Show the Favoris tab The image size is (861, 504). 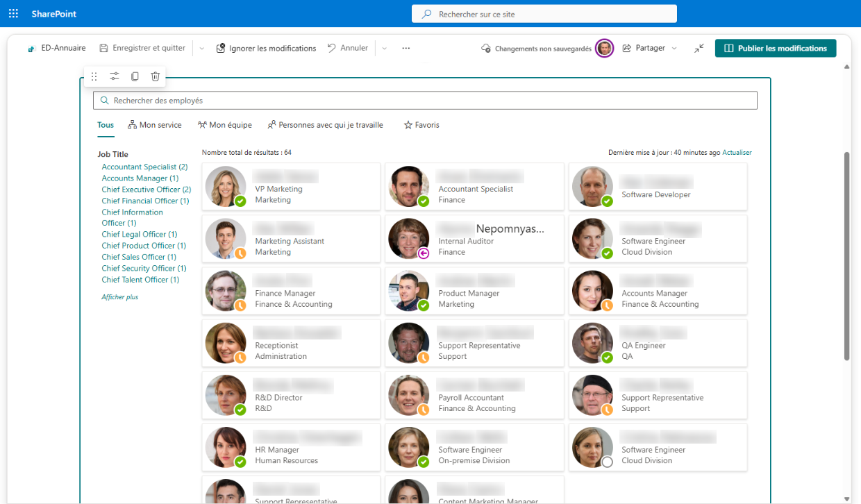point(421,126)
